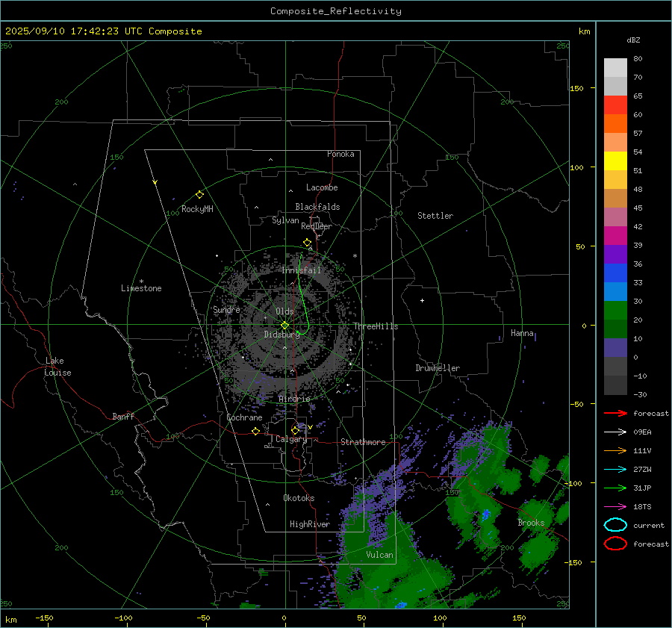
Task: Click the 39 dBZ purple color swatch
Action: tap(615, 254)
